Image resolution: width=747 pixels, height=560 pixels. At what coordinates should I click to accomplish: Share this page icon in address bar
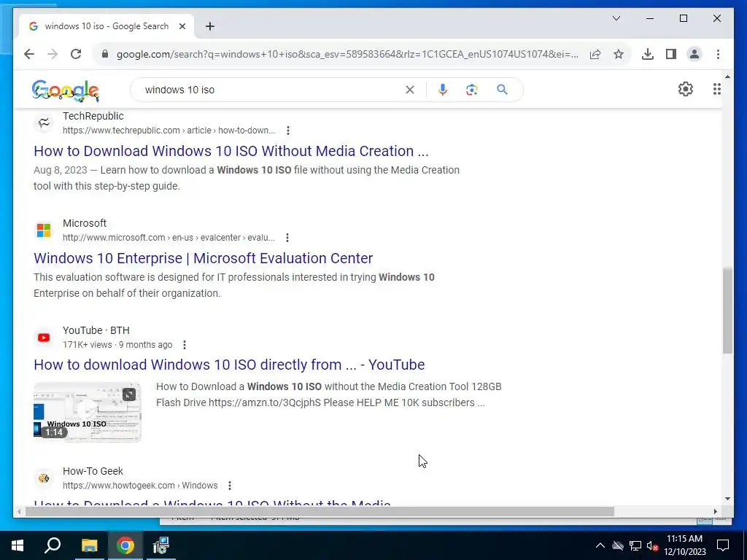click(595, 54)
